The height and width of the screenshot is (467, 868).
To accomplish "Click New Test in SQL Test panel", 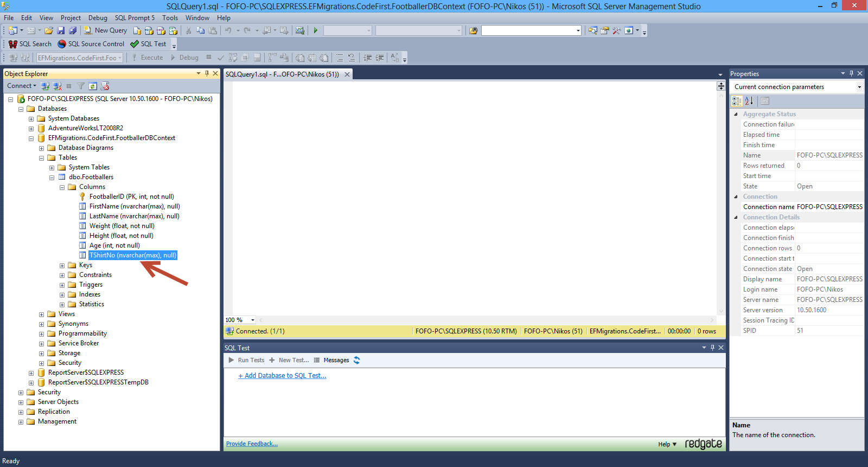I will [x=289, y=360].
